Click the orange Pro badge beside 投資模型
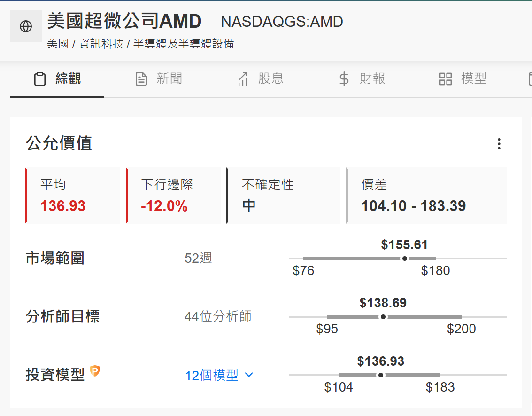Screen dimensions: 532x416 [95, 371]
